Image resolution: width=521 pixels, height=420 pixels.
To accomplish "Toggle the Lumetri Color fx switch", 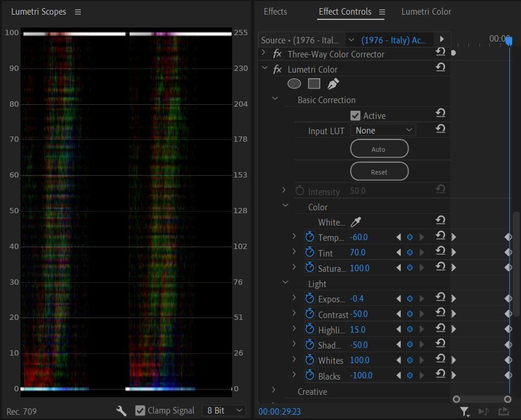I will coord(277,69).
